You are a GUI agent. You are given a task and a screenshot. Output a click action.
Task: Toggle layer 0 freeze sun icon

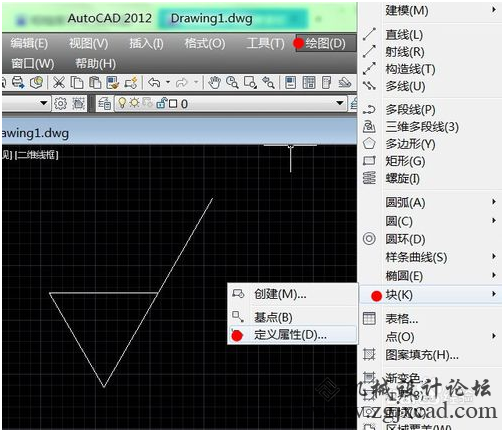coord(134,103)
